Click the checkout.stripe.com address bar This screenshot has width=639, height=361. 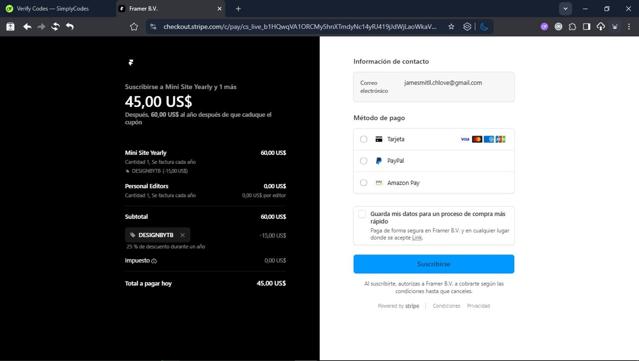click(x=300, y=26)
